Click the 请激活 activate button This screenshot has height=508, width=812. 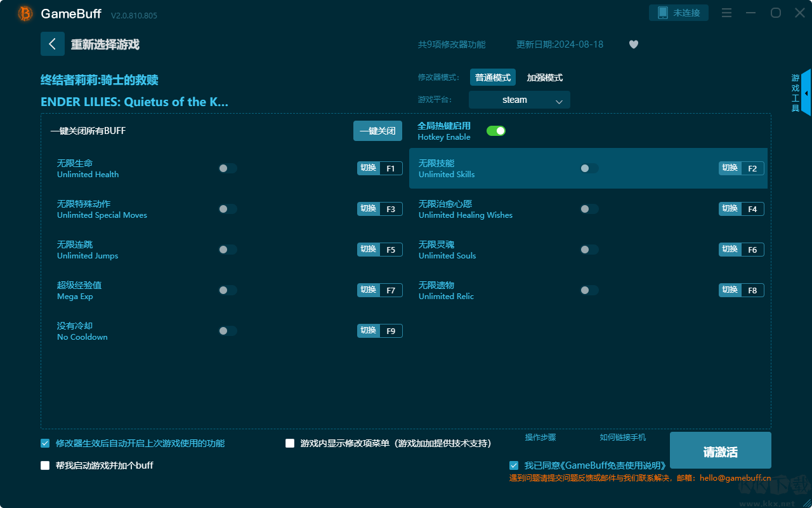pos(721,451)
